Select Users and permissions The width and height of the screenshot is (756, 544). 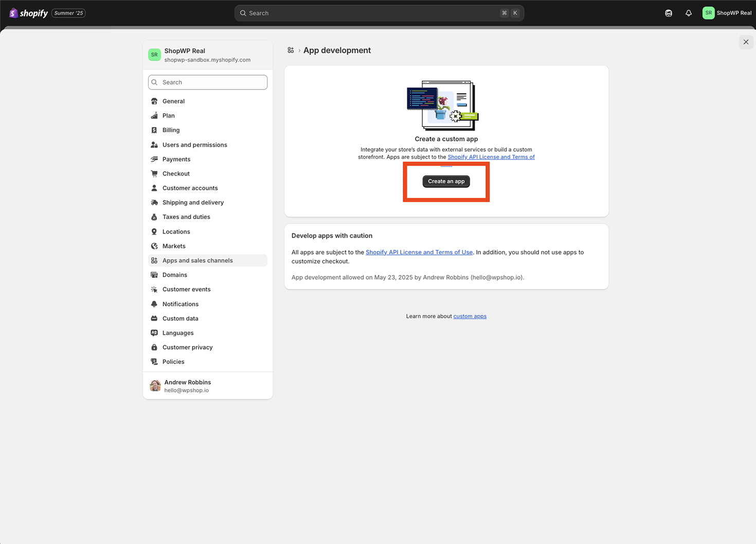click(208, 145)
